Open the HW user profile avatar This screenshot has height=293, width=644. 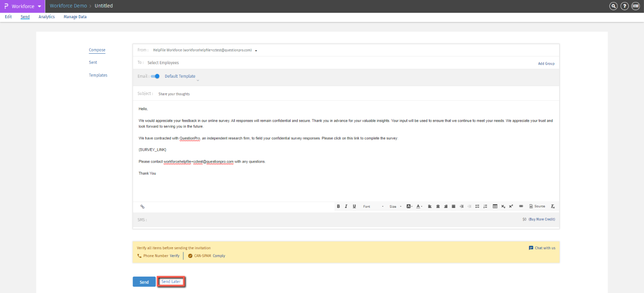[636, 6]
